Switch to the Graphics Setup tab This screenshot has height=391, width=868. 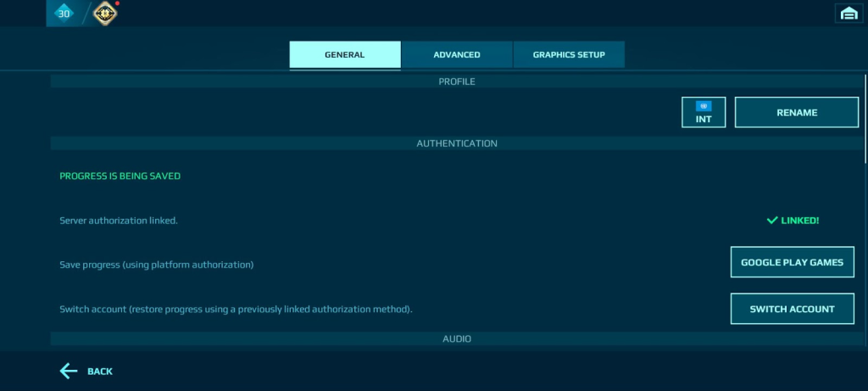point(569,55)
